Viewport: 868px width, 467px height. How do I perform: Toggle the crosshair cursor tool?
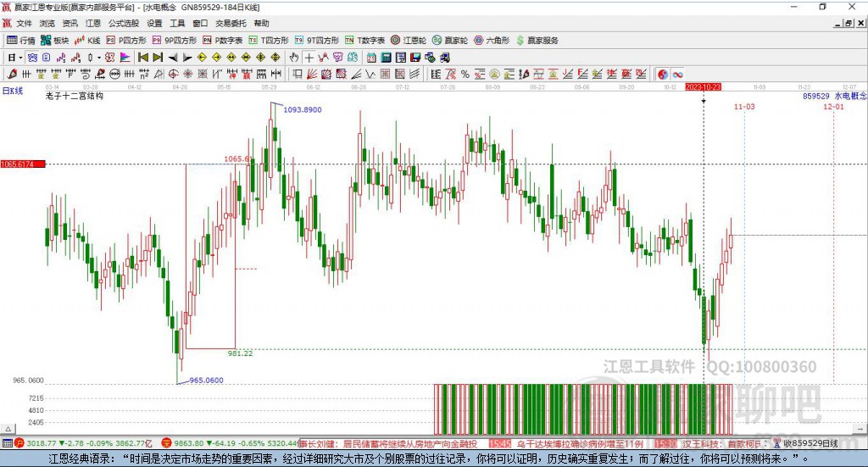coord(309,58)
